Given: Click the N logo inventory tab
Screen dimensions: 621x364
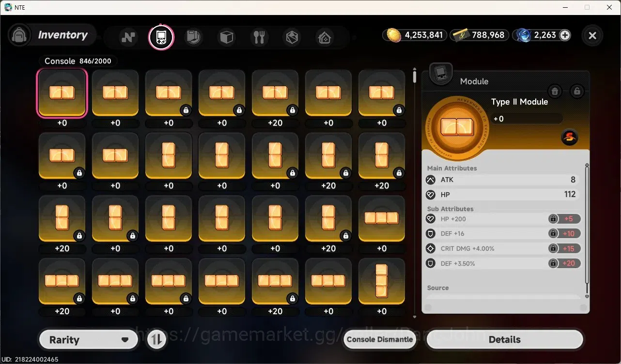Looking at the screenshot, I should pos(128,37).
